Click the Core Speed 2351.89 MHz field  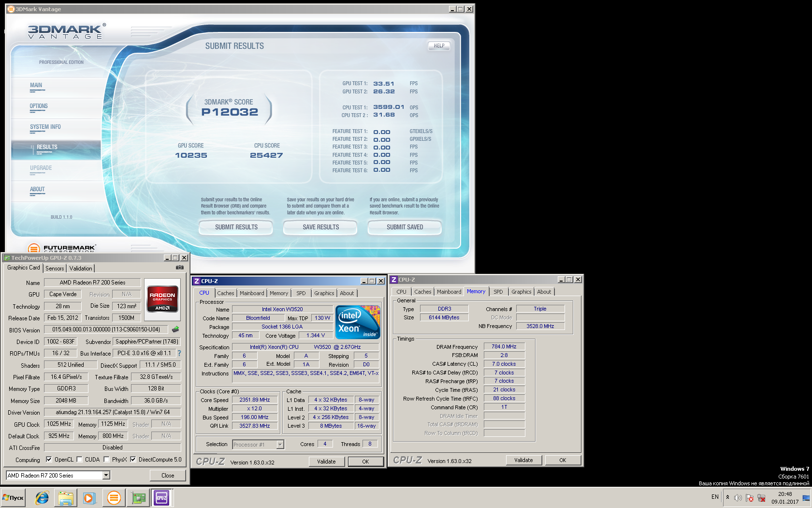[x=255, y=400]
